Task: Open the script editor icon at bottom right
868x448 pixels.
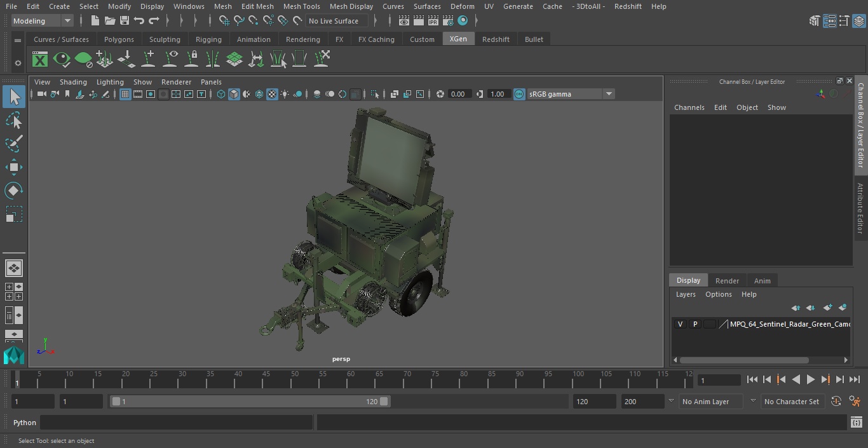Action: tap(856, 423)
